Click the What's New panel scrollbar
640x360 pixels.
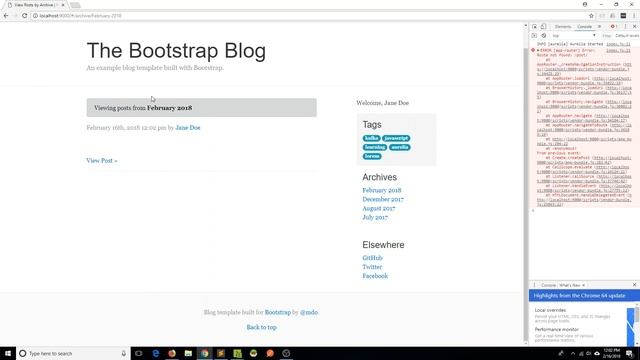click(x=637, y=315)
